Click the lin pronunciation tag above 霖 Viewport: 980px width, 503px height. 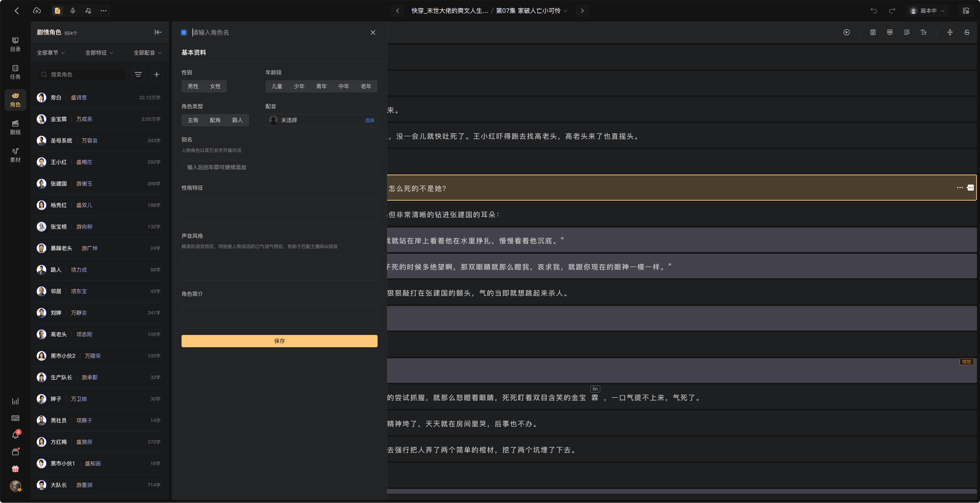595,389
